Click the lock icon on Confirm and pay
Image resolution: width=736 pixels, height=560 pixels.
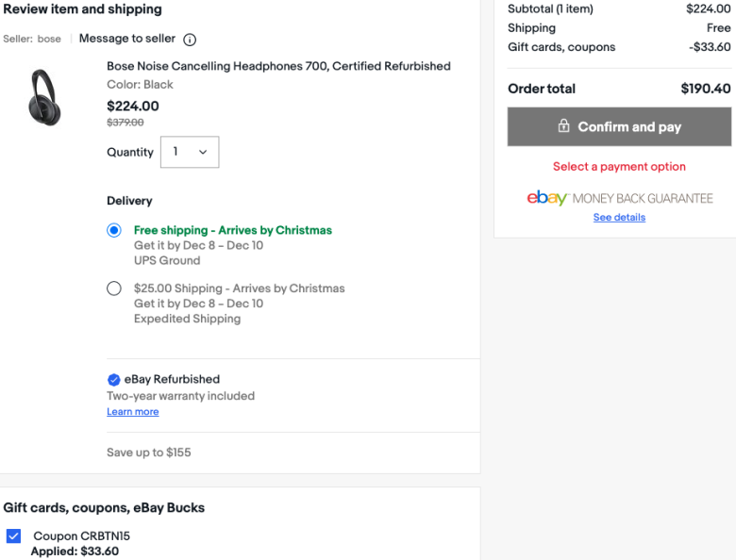click(563, 125)
